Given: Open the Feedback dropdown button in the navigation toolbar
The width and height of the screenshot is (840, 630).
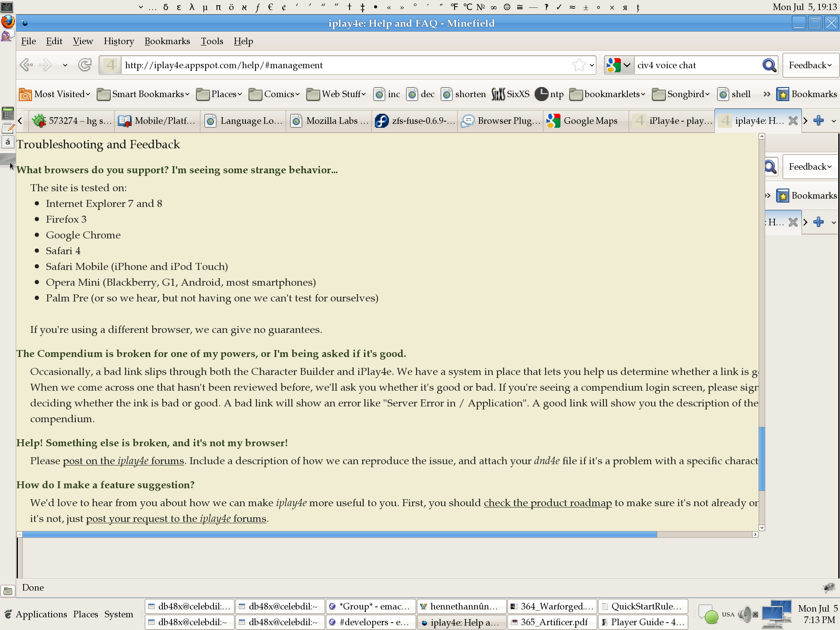Looking at the screenshot, I should (x=810, y=65).
